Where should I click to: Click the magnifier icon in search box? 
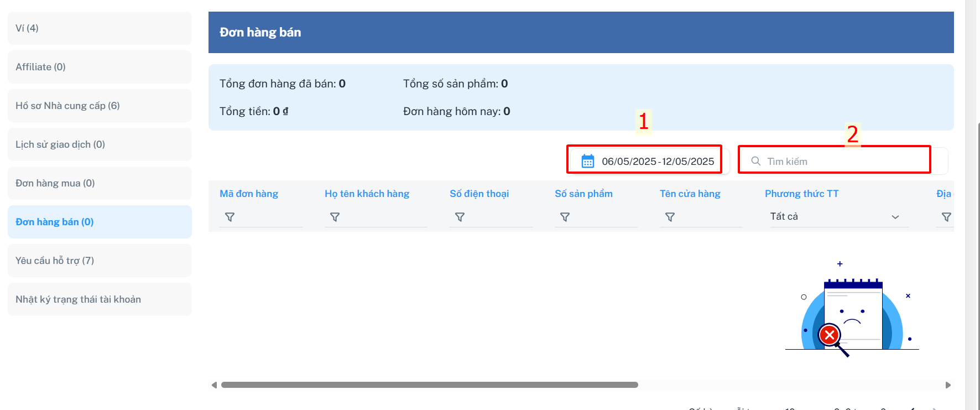[755, 161]
